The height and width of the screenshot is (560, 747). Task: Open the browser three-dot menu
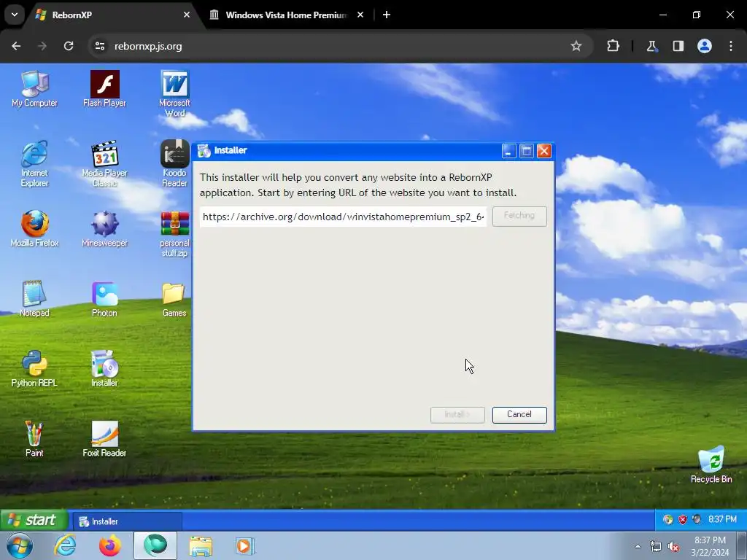[x=731, y=46]
